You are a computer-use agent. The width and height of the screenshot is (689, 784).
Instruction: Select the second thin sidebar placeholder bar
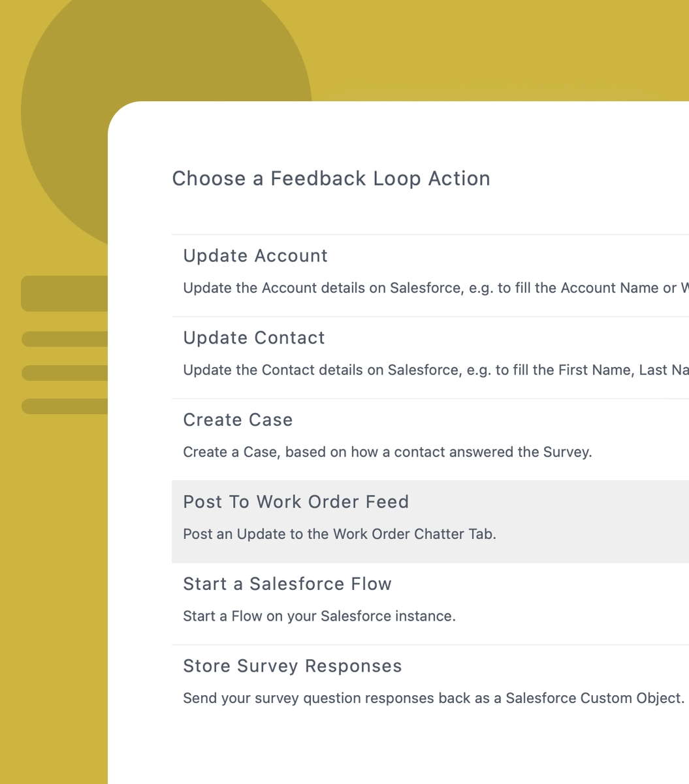pos(65,372)
